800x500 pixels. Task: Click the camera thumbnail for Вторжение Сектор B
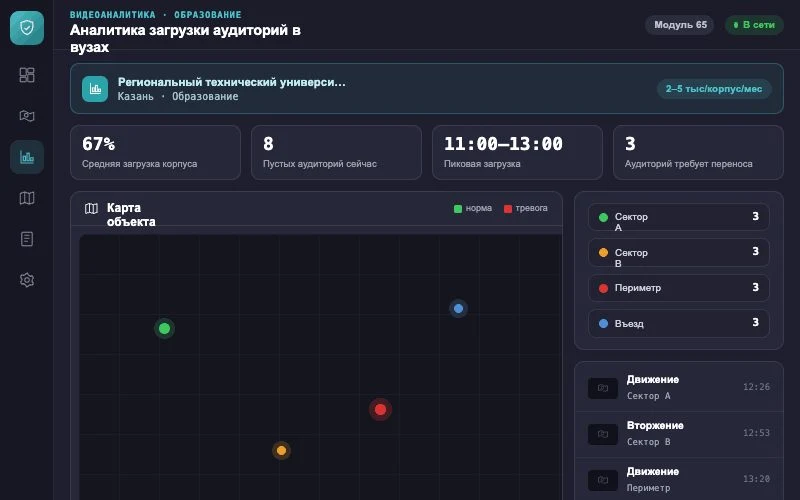pyautogui.click(x=603, y=434)
